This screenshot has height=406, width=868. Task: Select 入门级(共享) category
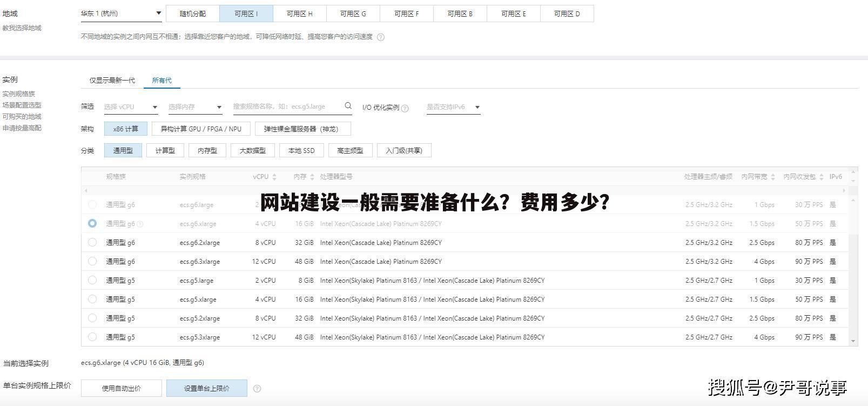[404, 150]
